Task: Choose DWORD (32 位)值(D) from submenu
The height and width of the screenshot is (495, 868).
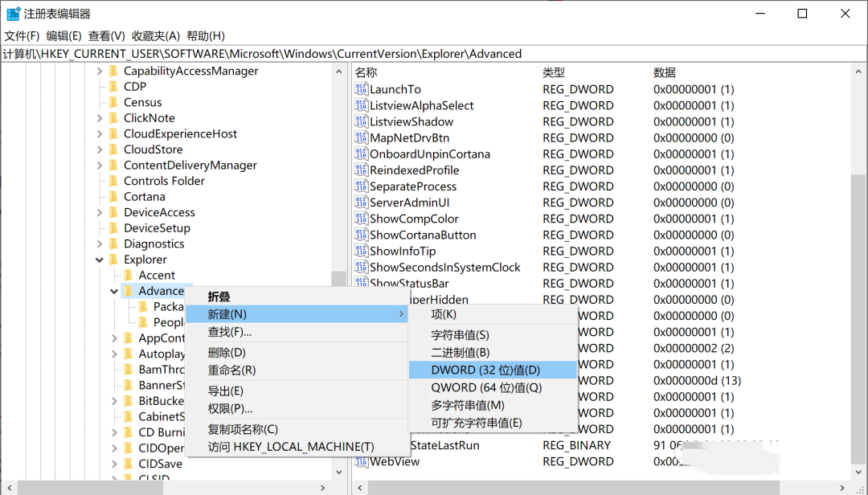Action: point(493,370)
